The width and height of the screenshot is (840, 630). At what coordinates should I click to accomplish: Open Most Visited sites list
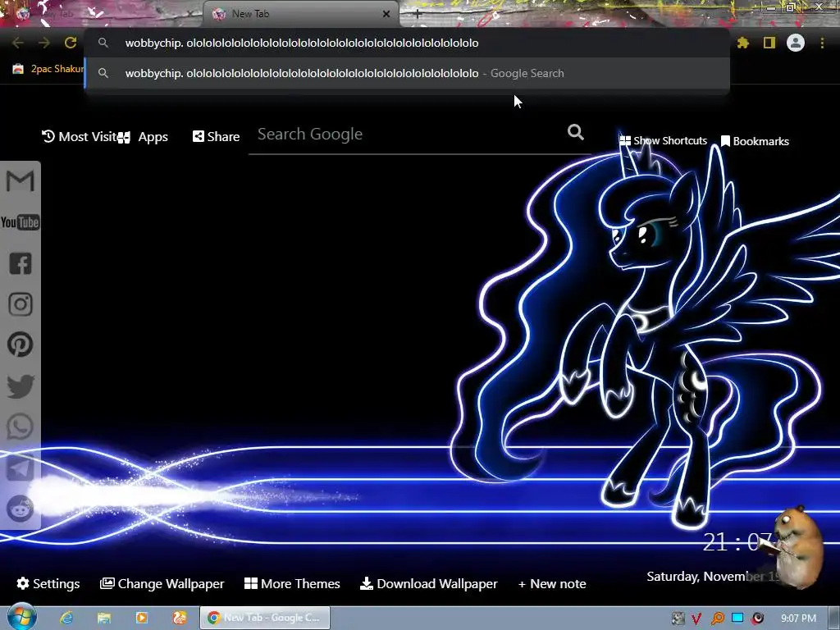point(80,137)
